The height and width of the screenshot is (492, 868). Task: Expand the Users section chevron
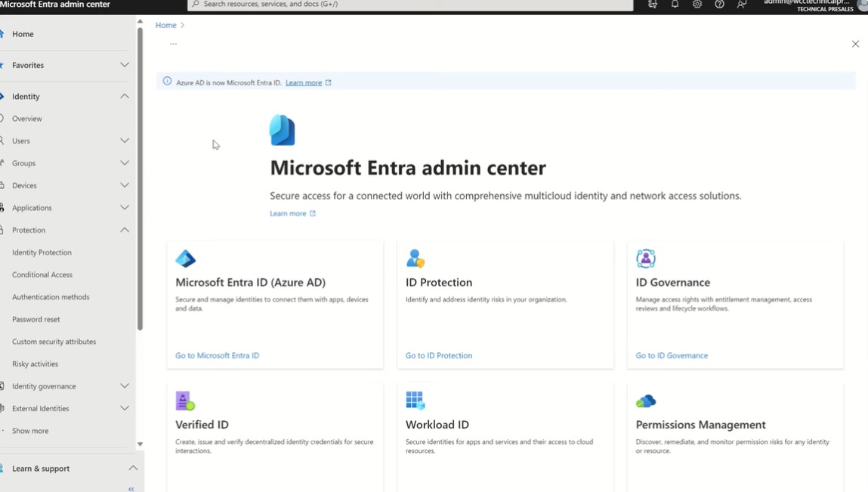[125, 141]
